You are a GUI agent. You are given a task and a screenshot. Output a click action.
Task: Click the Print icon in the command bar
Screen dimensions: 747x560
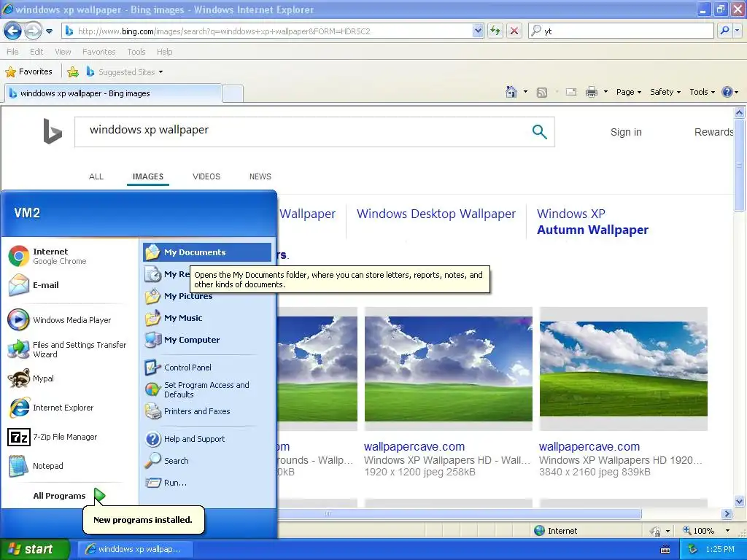click(x=591, y=92)
